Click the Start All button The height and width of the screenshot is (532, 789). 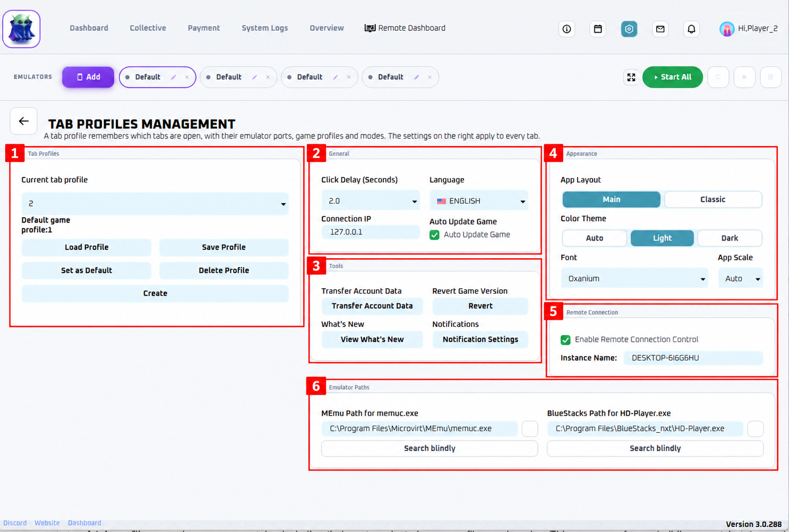[x=672, y=77]
